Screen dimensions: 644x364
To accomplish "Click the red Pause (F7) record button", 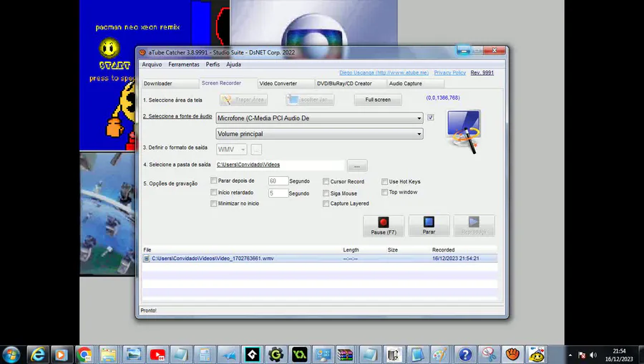I will pos(384,226).
